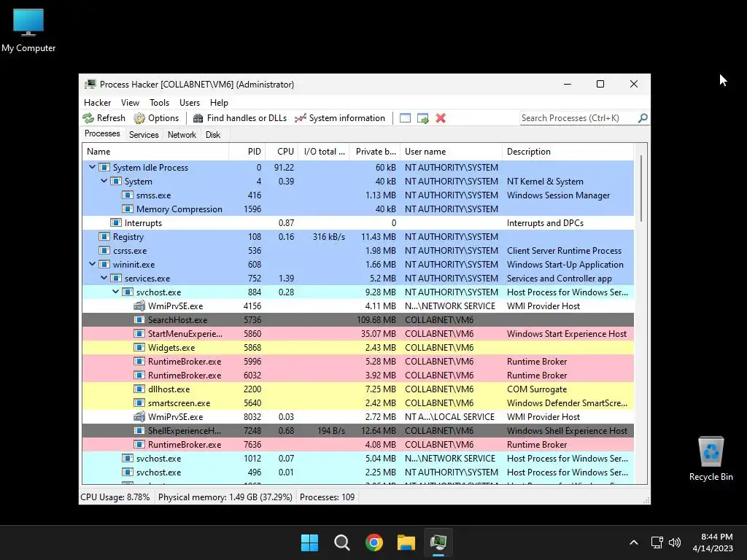Open File Explorer from the taskbar
Image resolution: width=747 pixels, height=560 pixels.
coord(406,542)
